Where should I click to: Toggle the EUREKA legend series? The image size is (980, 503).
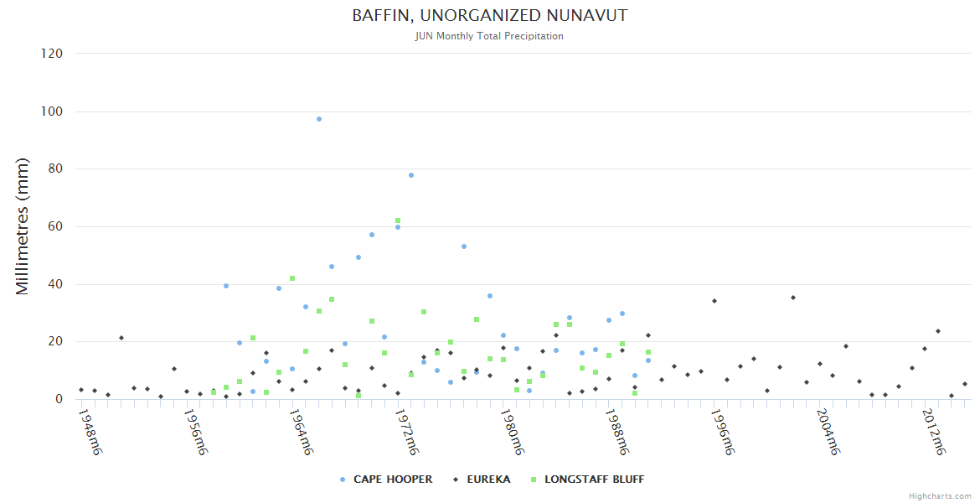[x=487, y=480]
